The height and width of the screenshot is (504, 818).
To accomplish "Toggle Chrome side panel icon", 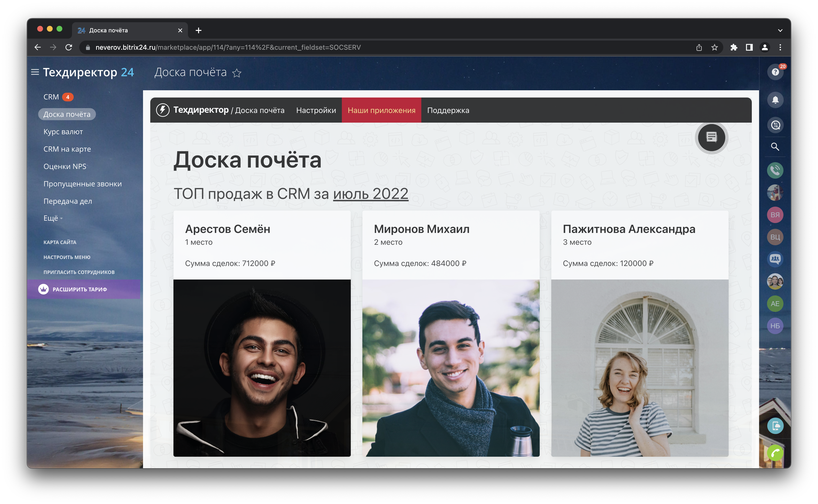I will pyautogui.click(x=749, y=47).
